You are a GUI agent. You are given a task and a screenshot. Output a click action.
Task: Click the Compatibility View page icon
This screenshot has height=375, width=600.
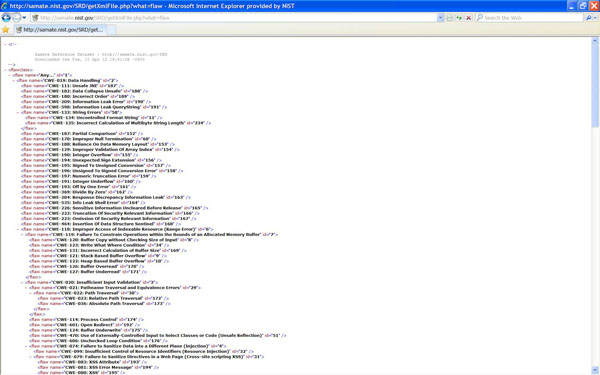pos(450,18)
